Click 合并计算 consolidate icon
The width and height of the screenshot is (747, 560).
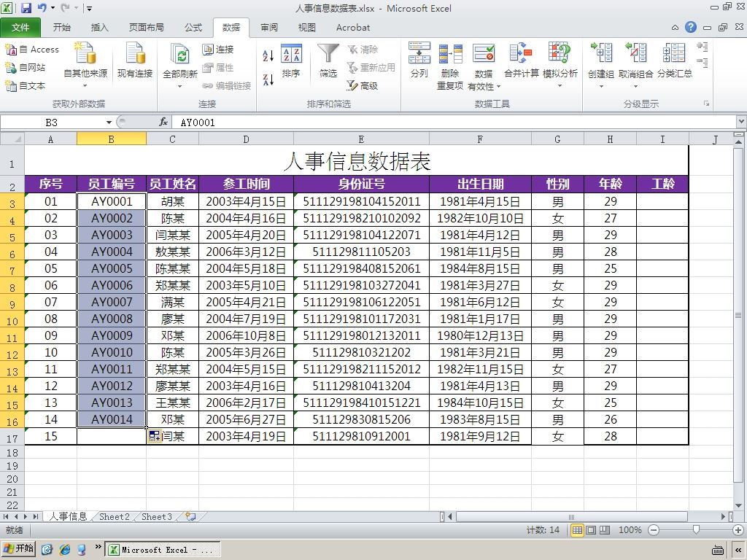coord(521,53)
